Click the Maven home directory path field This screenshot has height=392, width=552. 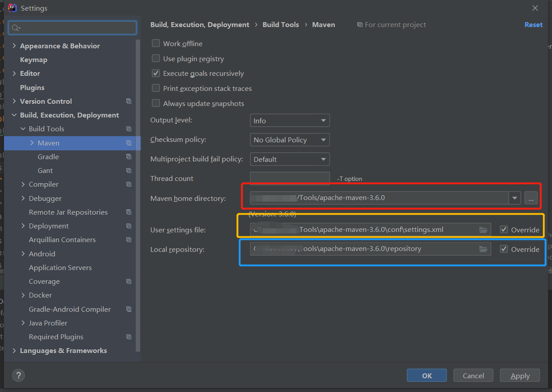point(379,198)
